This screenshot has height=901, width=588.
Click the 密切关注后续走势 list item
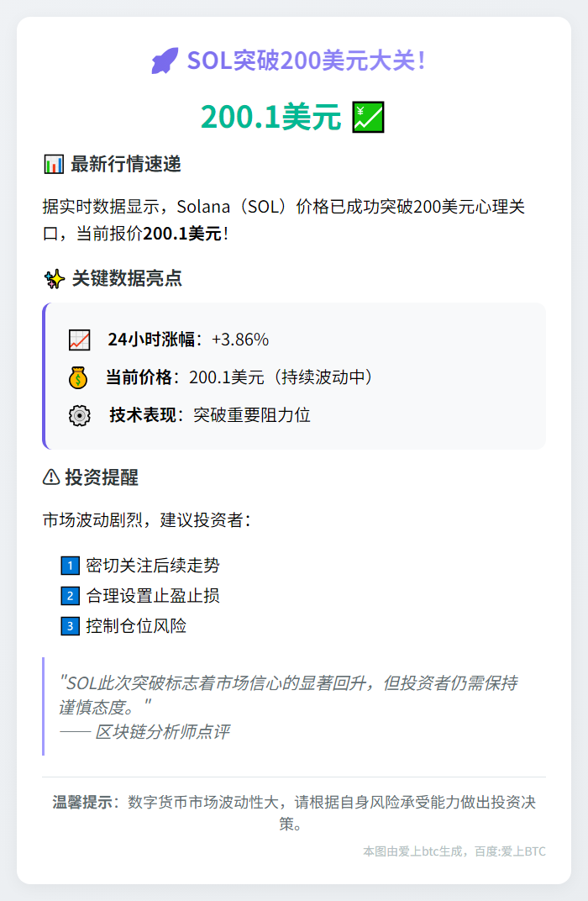pos(153,566)
